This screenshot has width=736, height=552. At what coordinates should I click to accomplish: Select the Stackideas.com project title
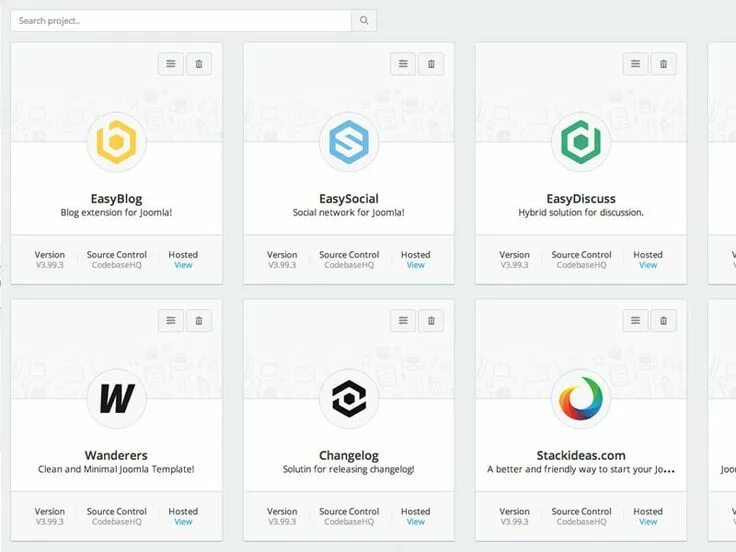point(581,455)
